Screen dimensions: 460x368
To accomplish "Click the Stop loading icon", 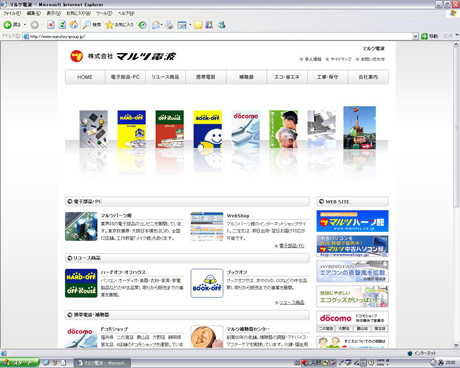I will pos(51,25).
